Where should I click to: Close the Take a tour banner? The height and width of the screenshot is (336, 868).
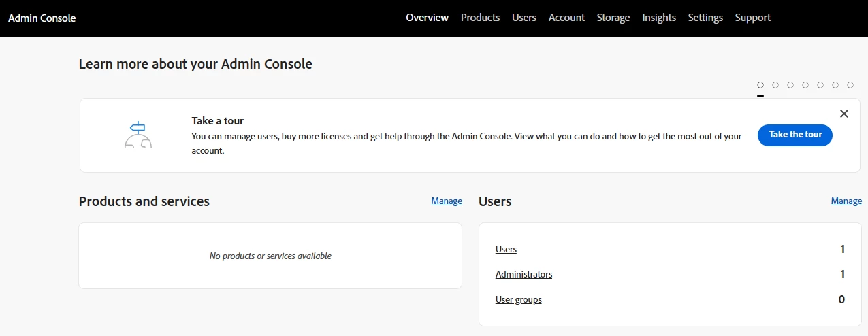tap(844, 114)
